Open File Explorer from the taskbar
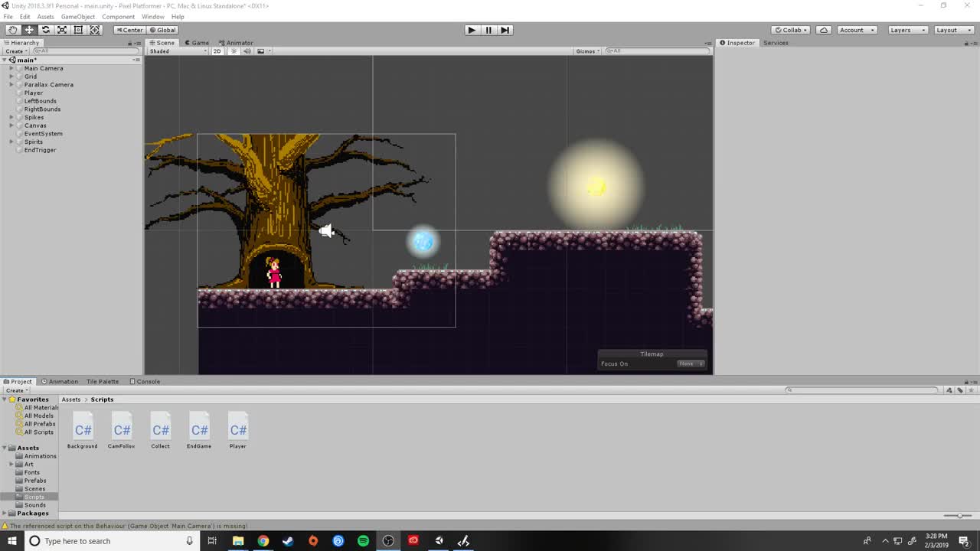 click(x=238, y=541)
